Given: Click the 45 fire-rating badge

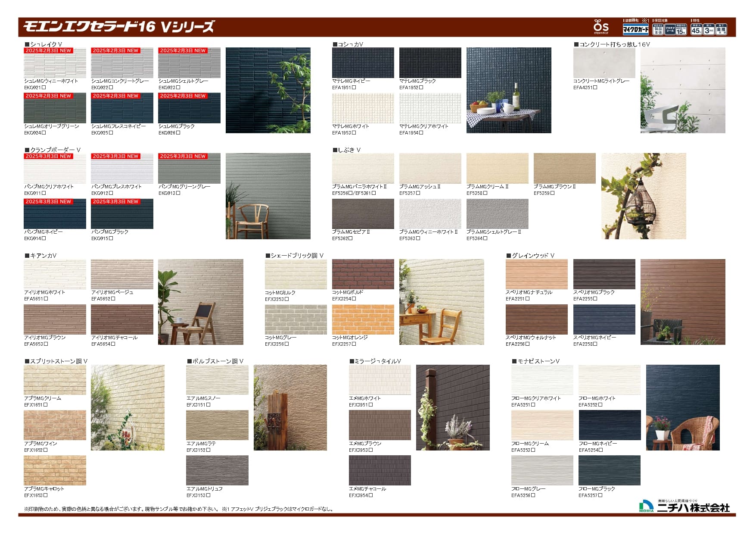Looking at the screenshot, I should coord(696,29).
